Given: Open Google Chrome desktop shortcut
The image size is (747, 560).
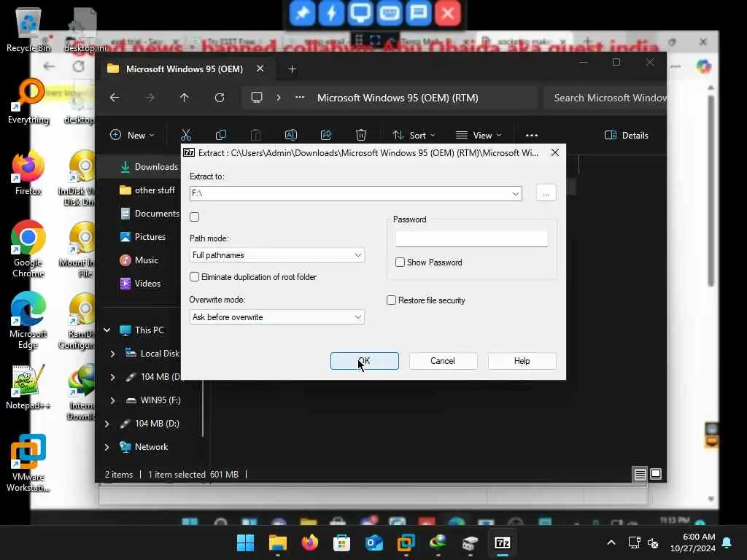Looking at the screenshot, I should click(28, 249).
